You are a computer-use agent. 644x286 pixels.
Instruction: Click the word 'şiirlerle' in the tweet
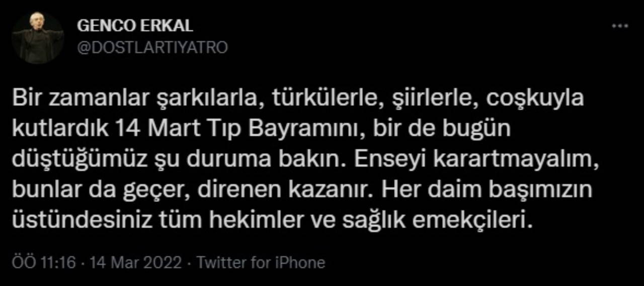click(427, 98)
